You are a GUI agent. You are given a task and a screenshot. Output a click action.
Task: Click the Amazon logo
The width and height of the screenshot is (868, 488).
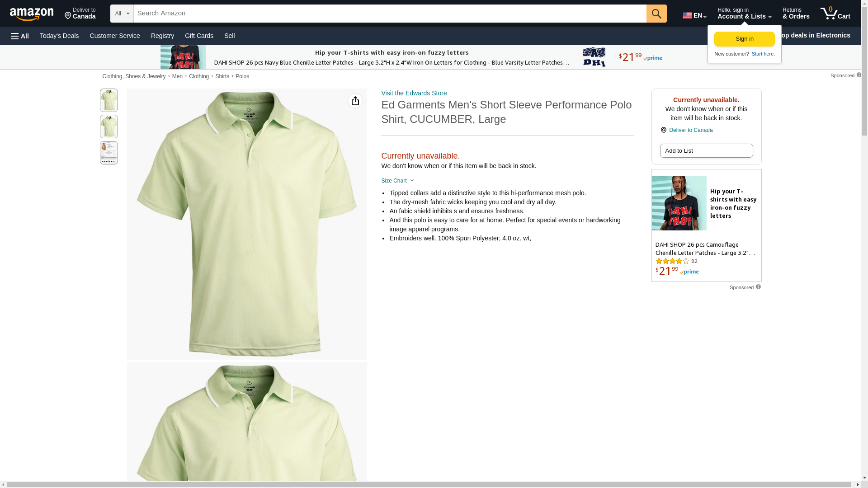click(32, 14)
